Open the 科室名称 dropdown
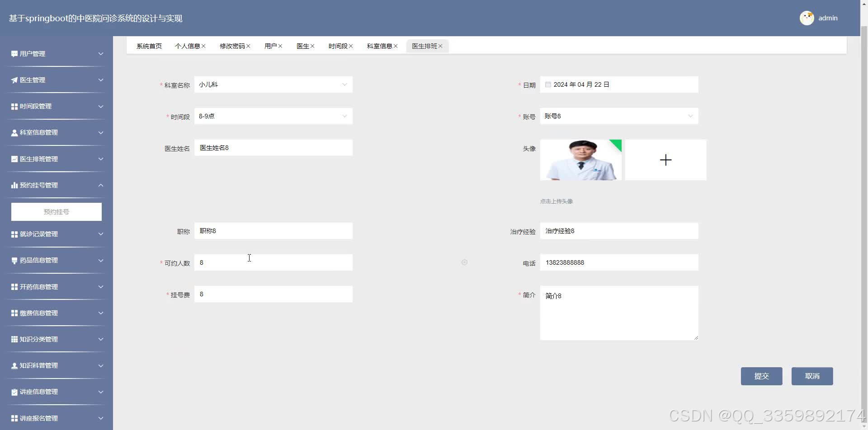 tap(344, 84)
